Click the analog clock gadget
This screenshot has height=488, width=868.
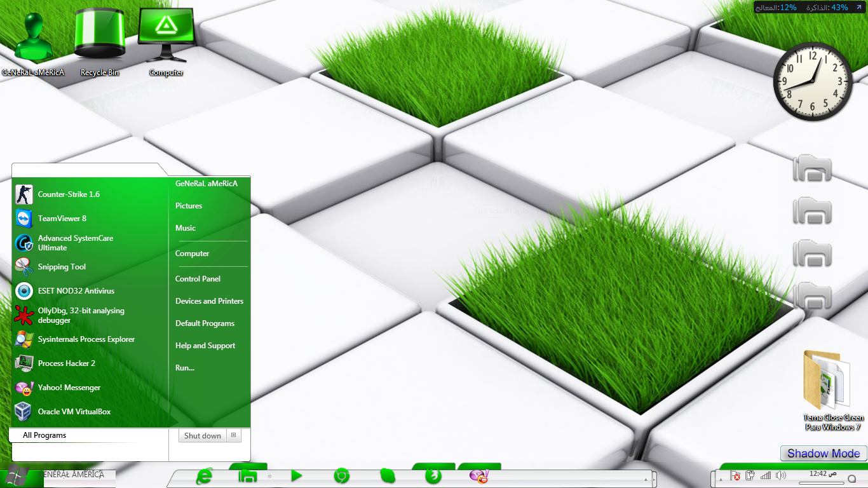coord(813,81)
